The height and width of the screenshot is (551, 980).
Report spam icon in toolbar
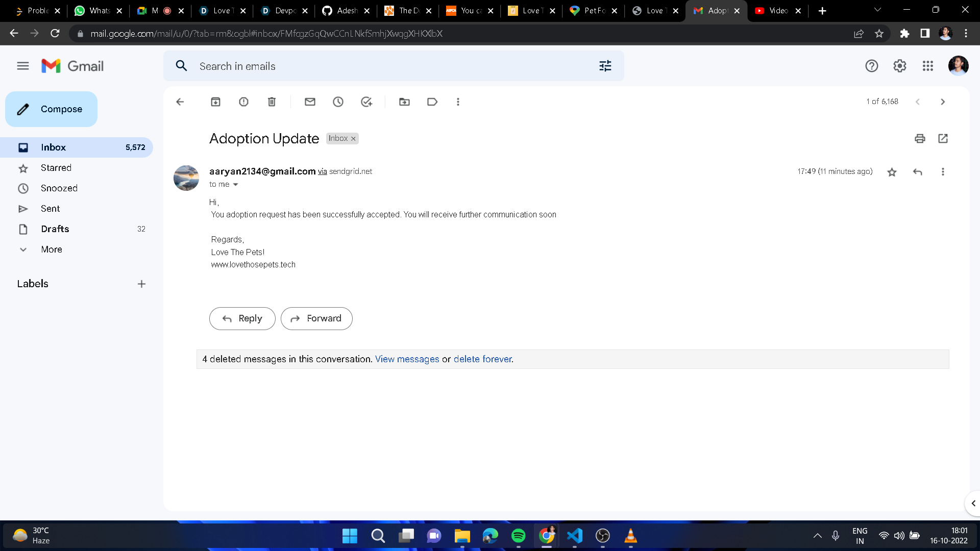point(243,102)
